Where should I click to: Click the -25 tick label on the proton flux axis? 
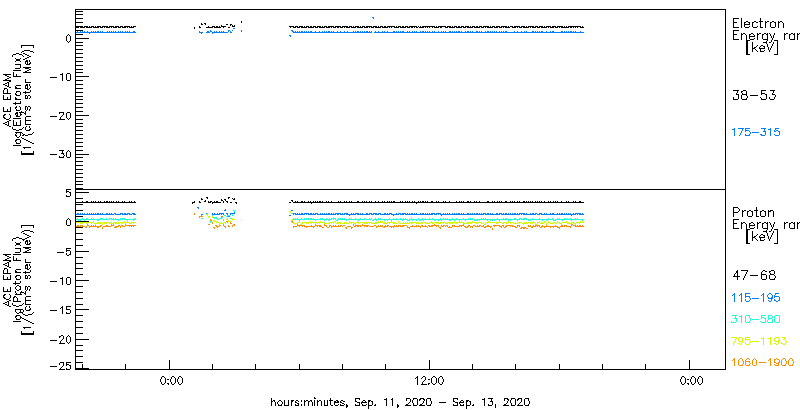62,365
